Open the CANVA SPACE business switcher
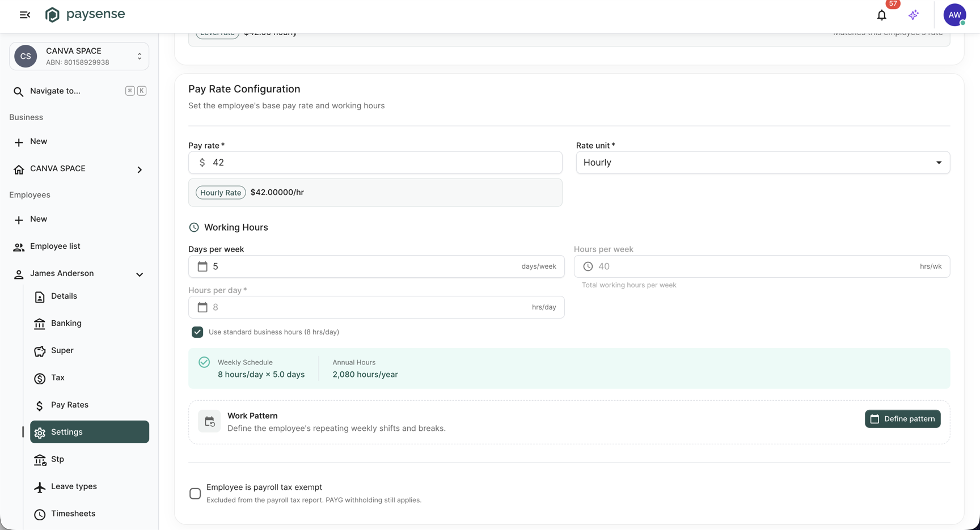The height and width of the screenshot is (530, 980). coord(79,56)
